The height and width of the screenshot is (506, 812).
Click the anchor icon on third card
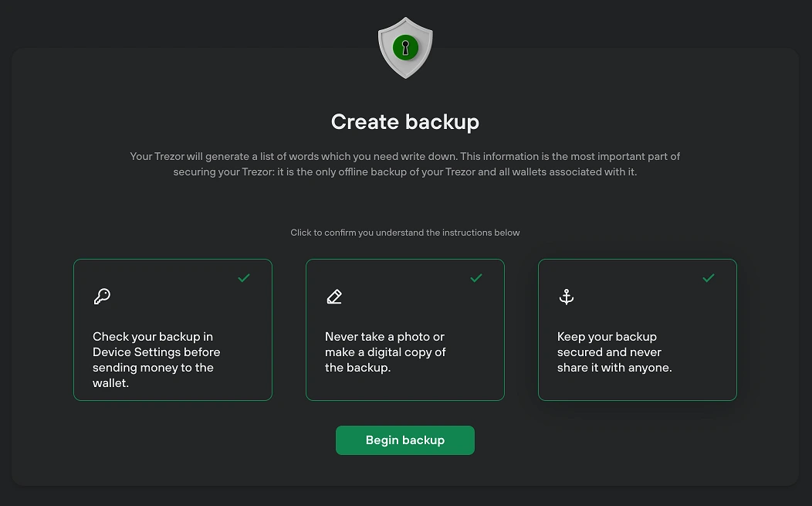[x=567, y=297]
